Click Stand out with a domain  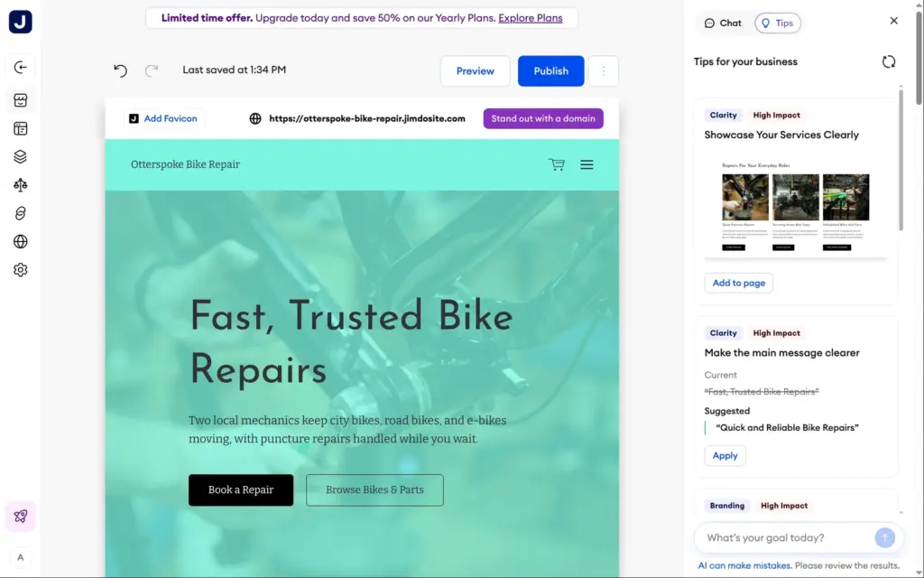coord(543,118)
